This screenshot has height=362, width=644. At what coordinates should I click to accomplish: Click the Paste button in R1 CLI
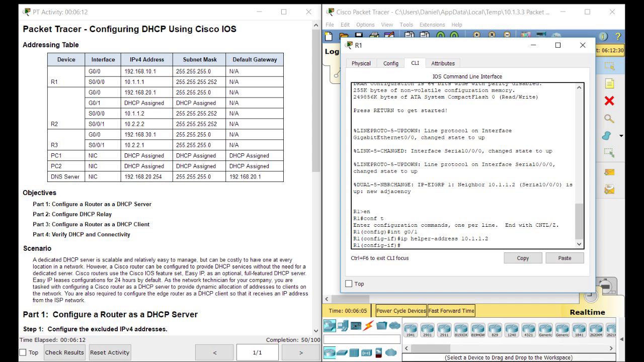click(565, 258)
